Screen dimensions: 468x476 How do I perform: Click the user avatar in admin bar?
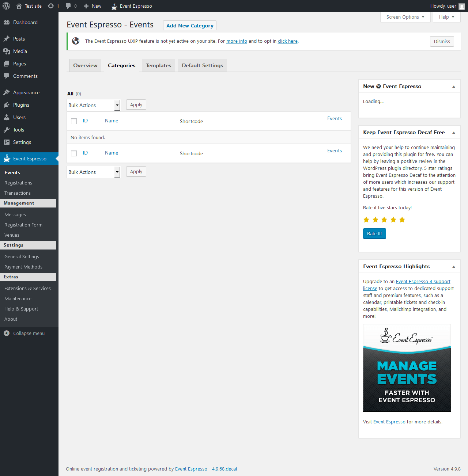coord(462,6)
